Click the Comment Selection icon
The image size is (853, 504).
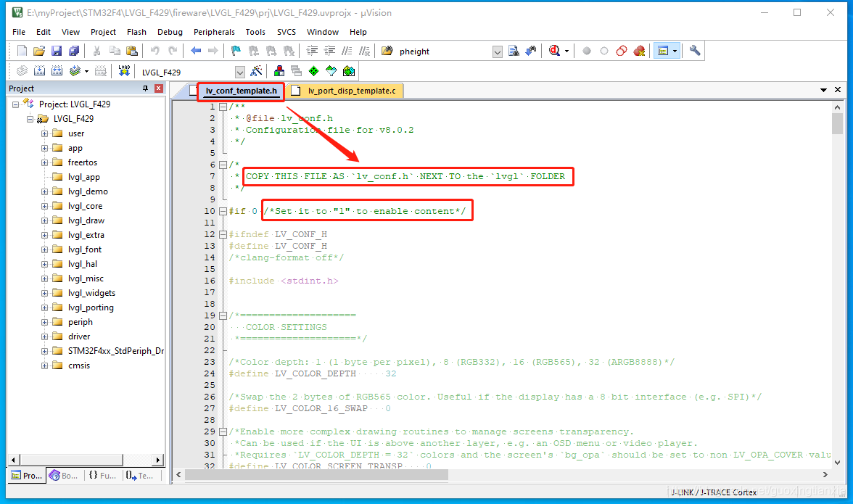(347, 51)
